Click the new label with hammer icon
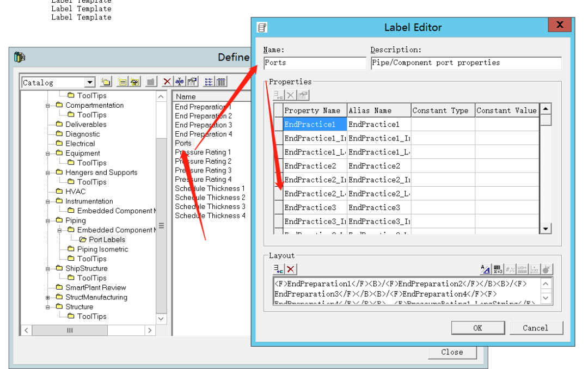Viewport: 588px width, 369px height. point(135,82)
